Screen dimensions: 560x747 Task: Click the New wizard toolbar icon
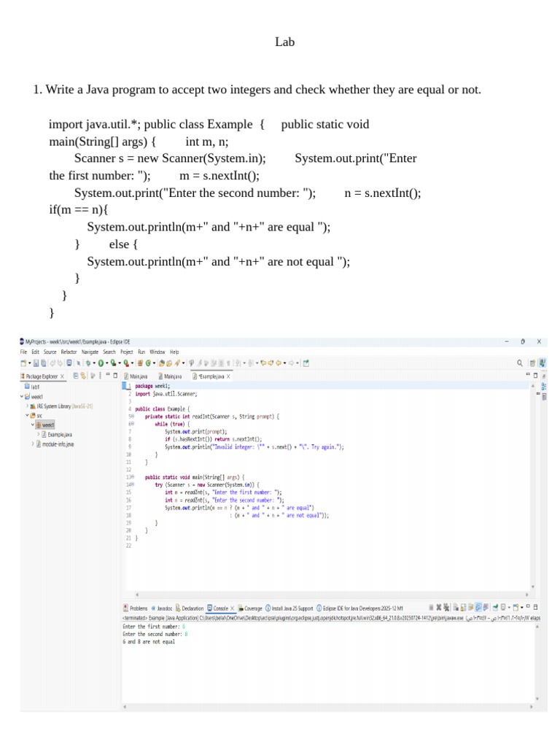pyautogui.click(x=23, y=363)
